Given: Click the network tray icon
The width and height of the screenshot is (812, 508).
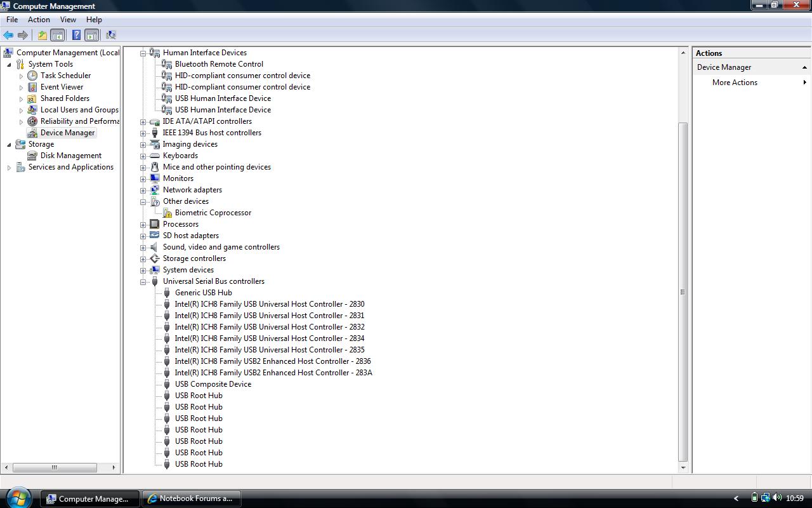Looking at the screenshot, I should [x=765, y=498].
